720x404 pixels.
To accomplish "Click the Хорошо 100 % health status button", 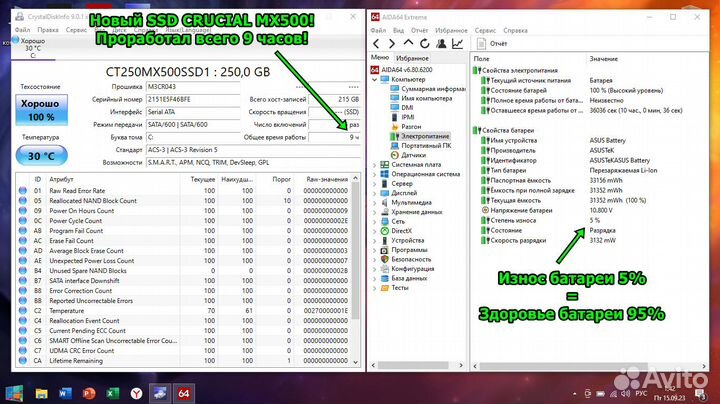I will coord(41,110).
